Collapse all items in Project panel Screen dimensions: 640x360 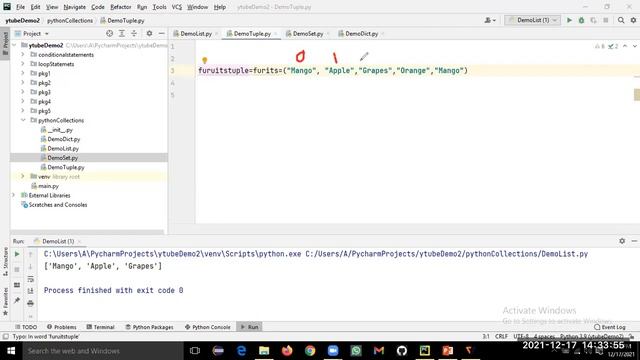click(134, 33)
